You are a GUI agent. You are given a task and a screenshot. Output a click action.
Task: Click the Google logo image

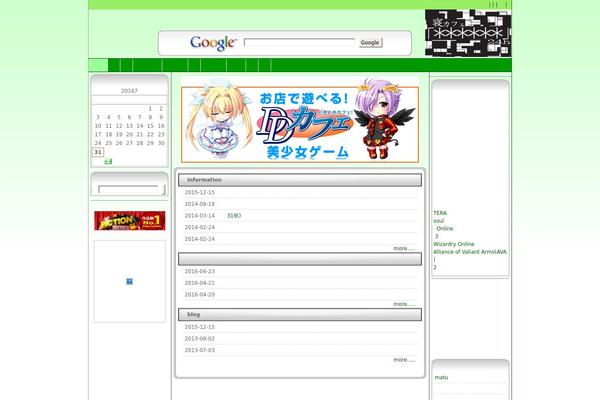[x=212, y=43]
